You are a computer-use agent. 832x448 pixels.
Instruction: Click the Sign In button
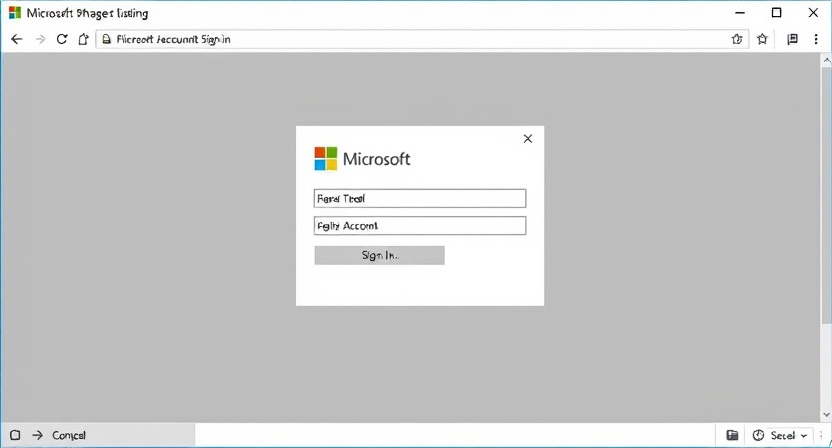tap(379, 255)
